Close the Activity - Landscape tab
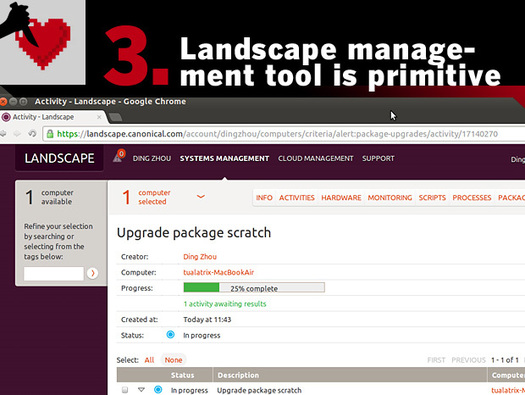Image resolution: width=525 pixels, height=395 pixels. click(x=99, y=117)
